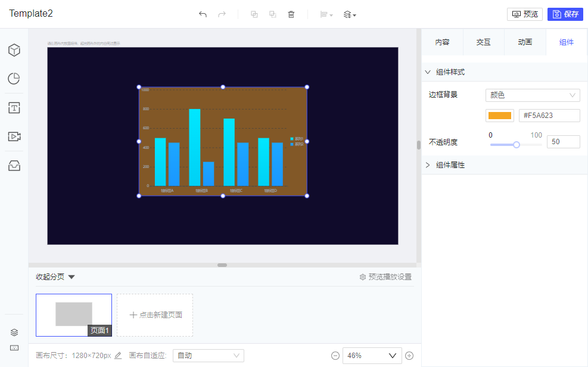Viewport: 588px width, 367px height.
Task: Open the pie chart components sidebar icon
Action: [x=14, y=79]
